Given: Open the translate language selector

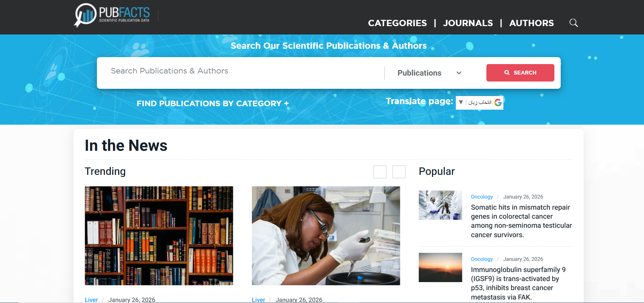Looking at the screenshot, I should click(x=479, y=102).
